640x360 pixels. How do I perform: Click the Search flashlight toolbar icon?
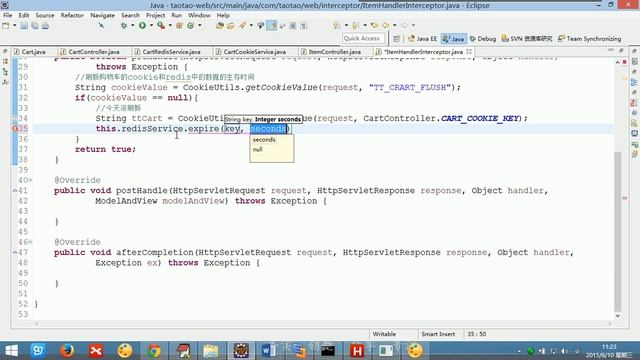pos(243,26)
